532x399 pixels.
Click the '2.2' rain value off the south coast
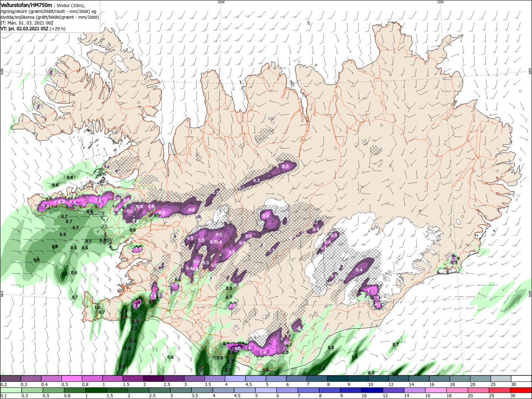point(321,369)
